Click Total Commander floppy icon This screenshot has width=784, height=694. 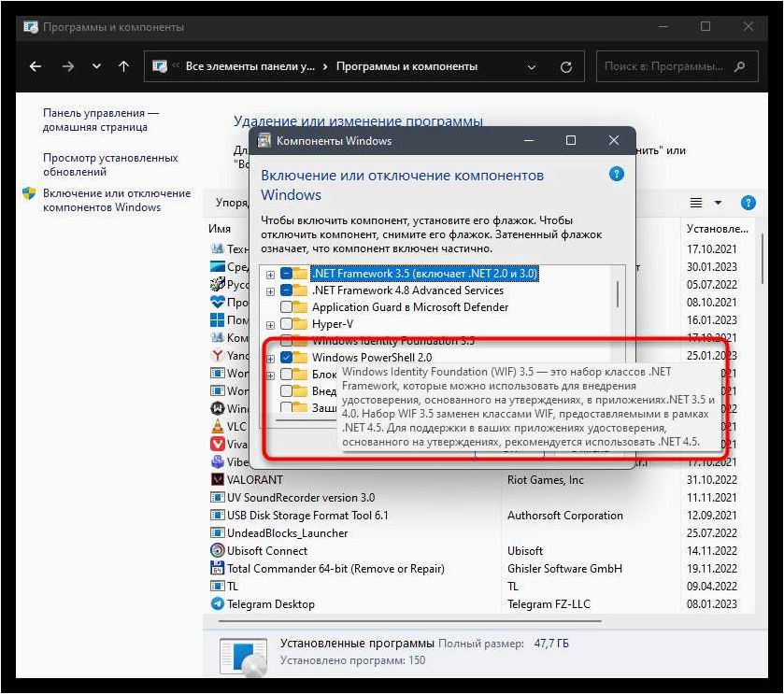[x=217, y=569]
